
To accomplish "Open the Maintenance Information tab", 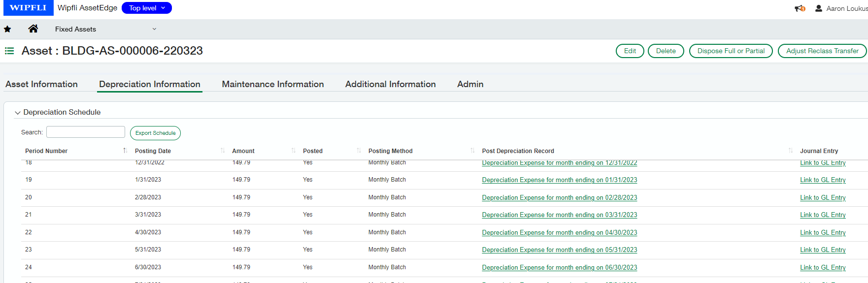I will tap(272, 84).
